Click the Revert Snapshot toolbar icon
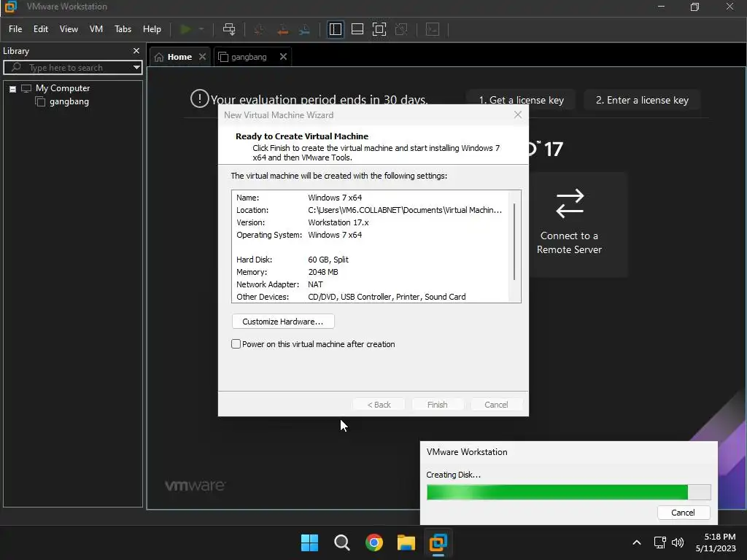 [282, 29]
